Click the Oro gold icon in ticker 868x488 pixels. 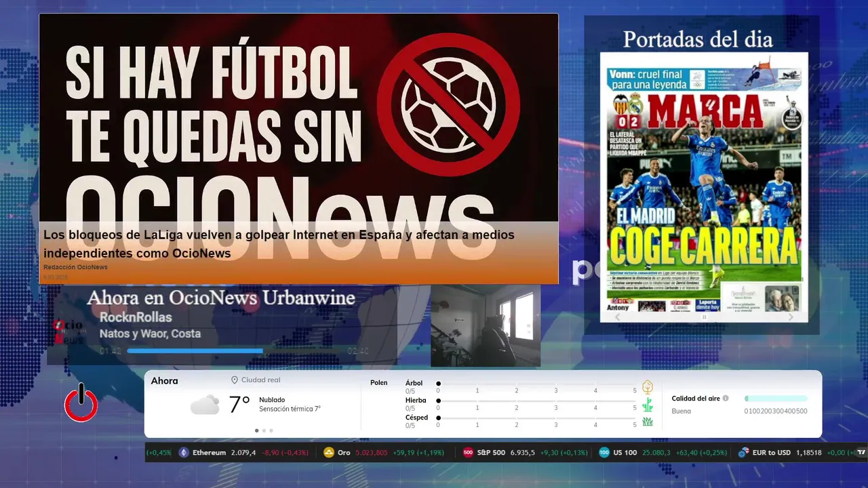329,453
